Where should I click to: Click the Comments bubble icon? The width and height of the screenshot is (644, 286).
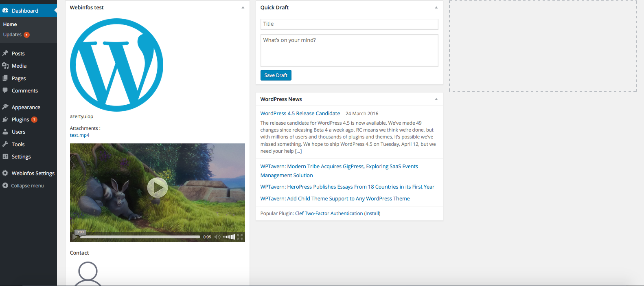(5, 90)
